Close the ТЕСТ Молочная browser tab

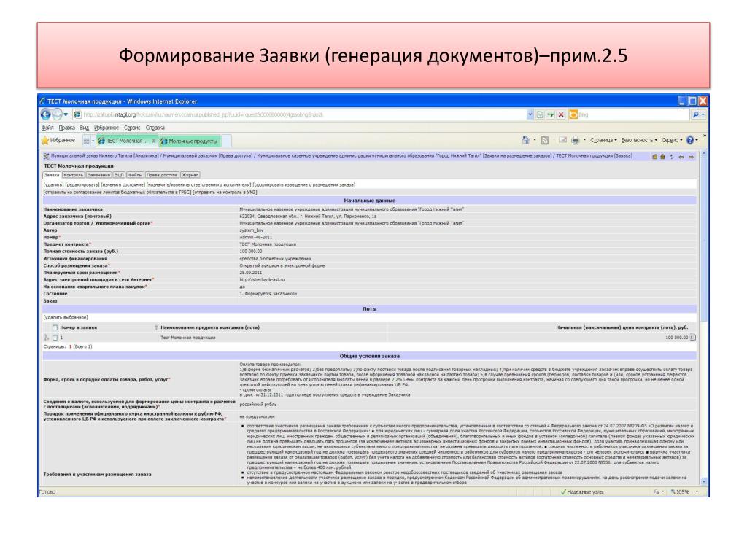tap(153, 141)
